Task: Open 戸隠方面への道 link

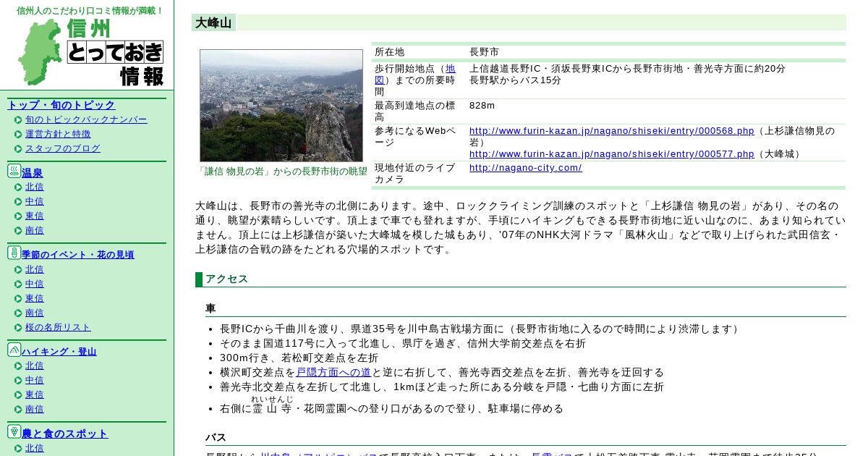Action: (x=333, y=373)
